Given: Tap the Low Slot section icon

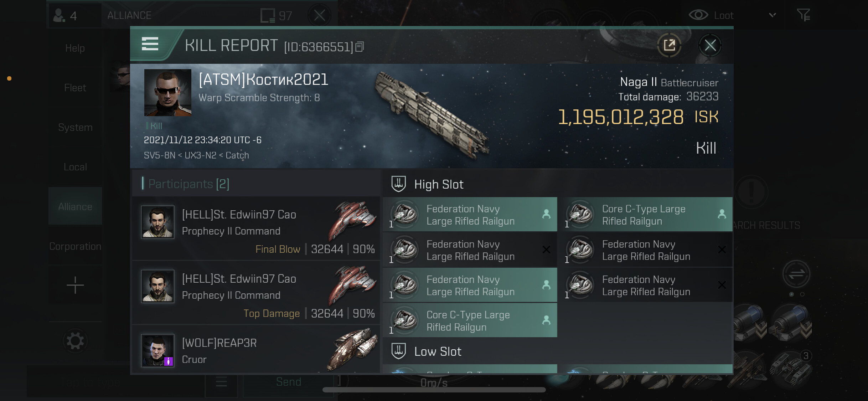Looking at the screenshot, I should pyautogui.click(x=398, y=351).
